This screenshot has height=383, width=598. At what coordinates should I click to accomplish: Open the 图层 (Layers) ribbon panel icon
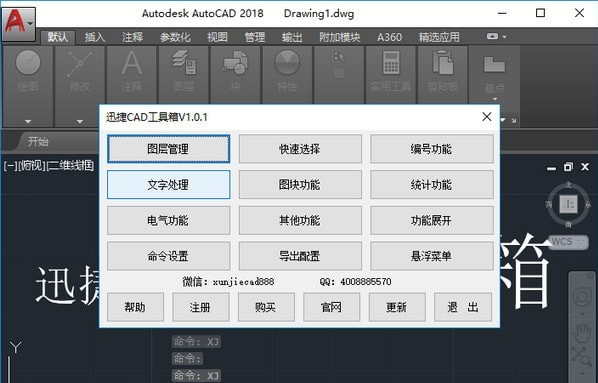pos(183,63)
